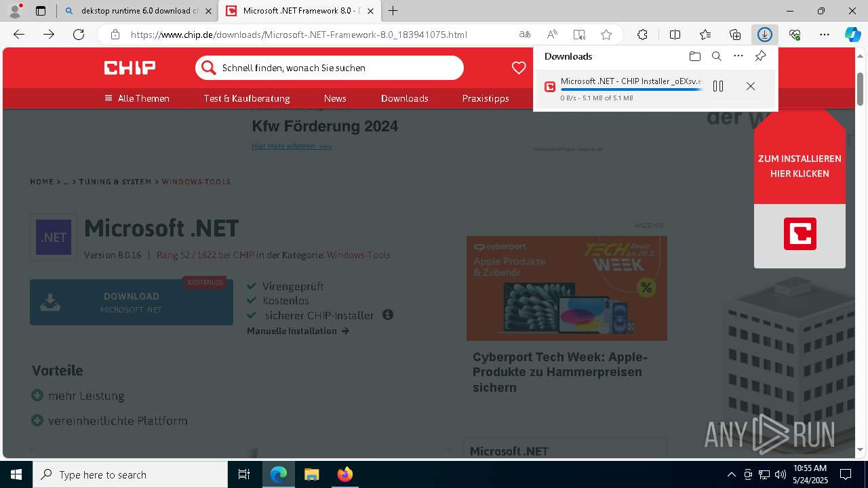Click the download progress bar
868x488 pixels.
[632, 89]
